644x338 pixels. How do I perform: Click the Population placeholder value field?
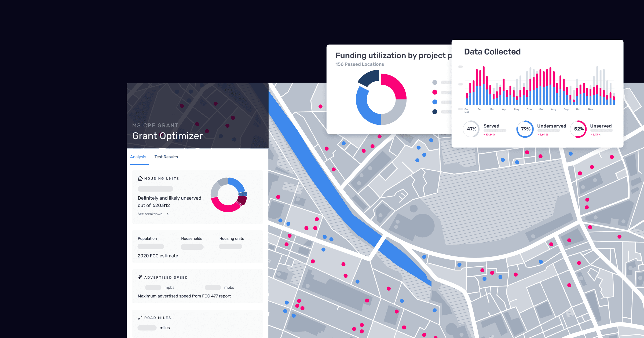pyautogui.click(x=151, y=246)
